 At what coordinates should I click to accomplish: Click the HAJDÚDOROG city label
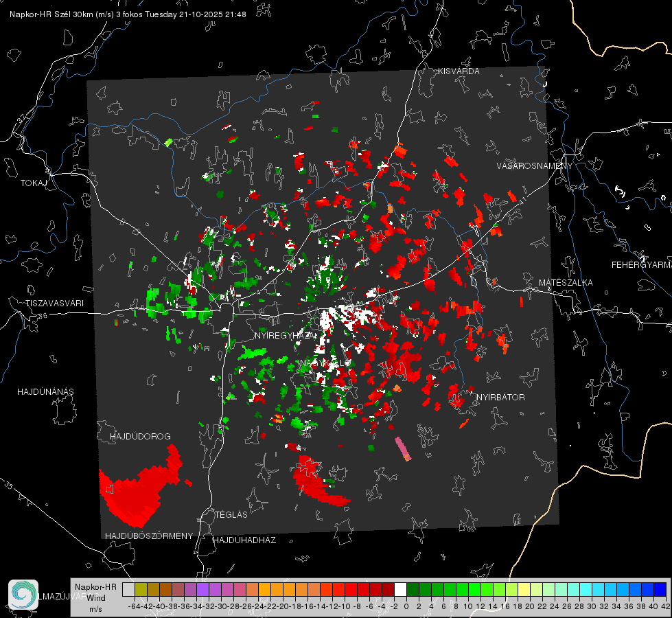140,436
